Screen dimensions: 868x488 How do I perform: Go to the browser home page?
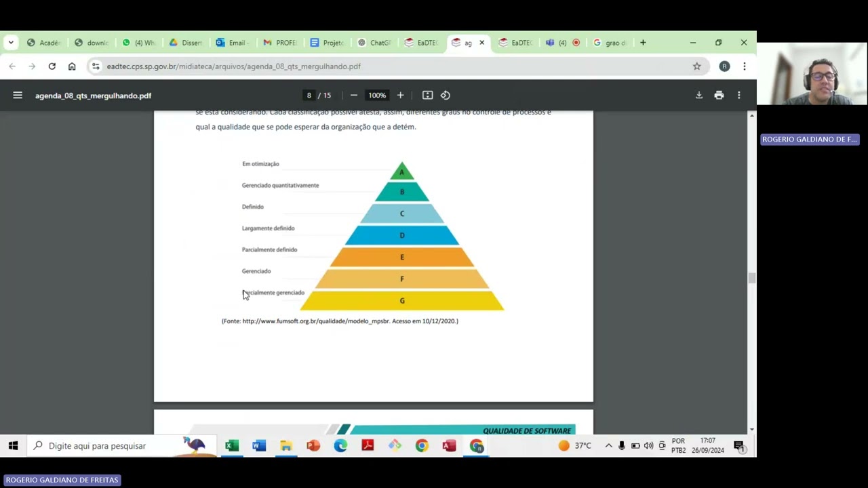[72, 66]
